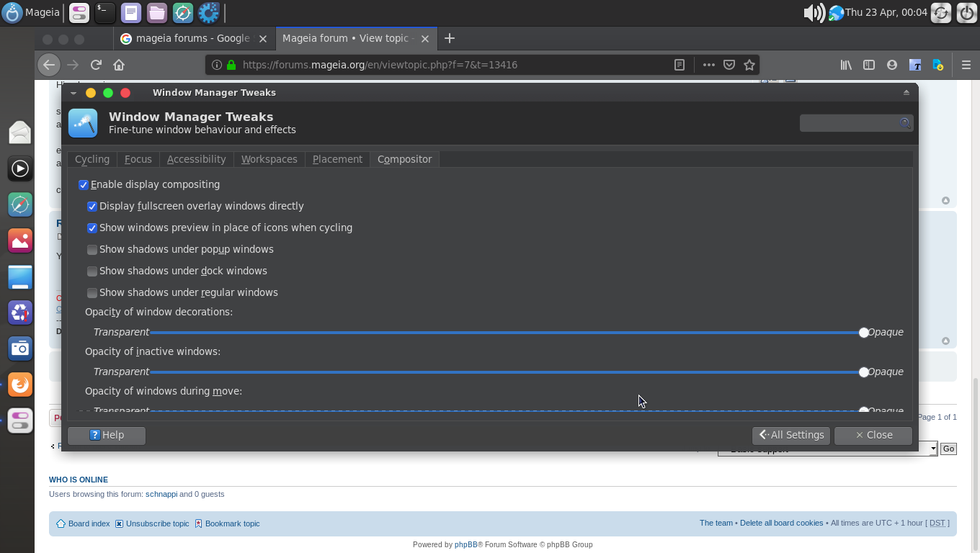Click the Window Manager Tweaks search field
Screen dimensions: 980x553
tap(856, 123)
